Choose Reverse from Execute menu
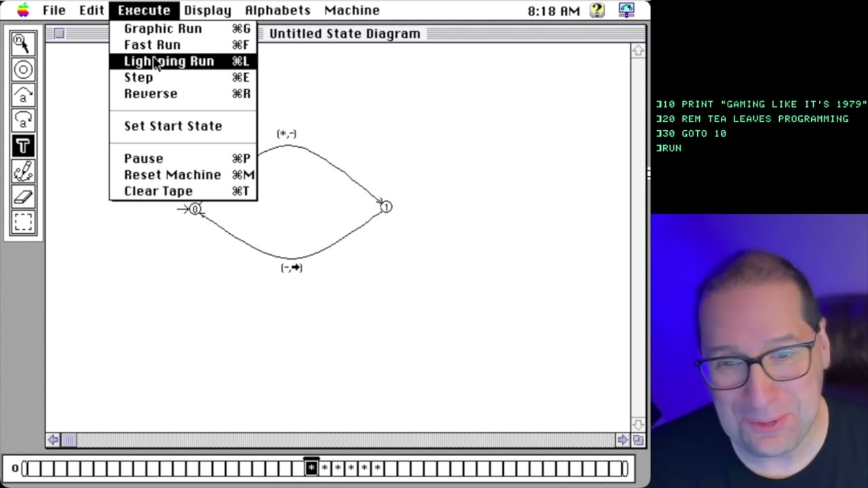The width and height of the screenshot is (868, 488). coord(183,94)
